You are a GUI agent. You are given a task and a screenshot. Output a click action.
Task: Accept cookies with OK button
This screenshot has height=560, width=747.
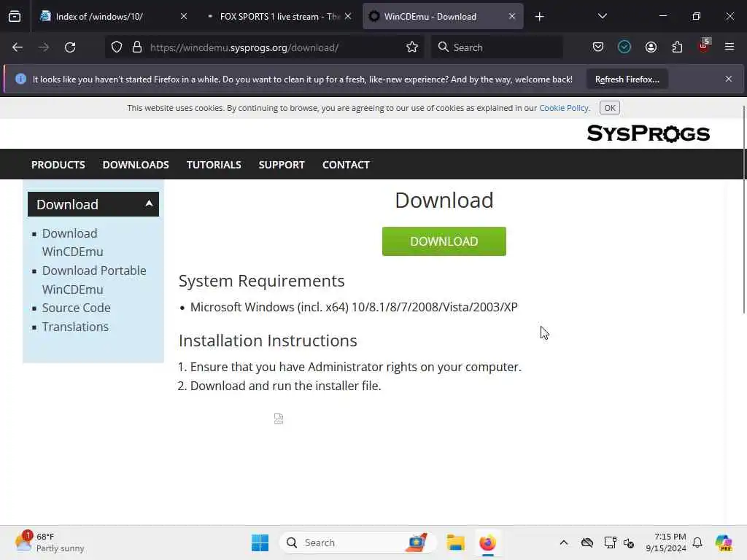(x=610, y=108)
